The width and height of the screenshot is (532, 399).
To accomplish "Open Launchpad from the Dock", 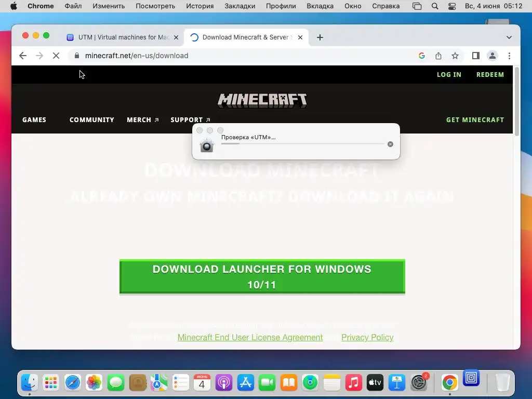I will point(51,383).
